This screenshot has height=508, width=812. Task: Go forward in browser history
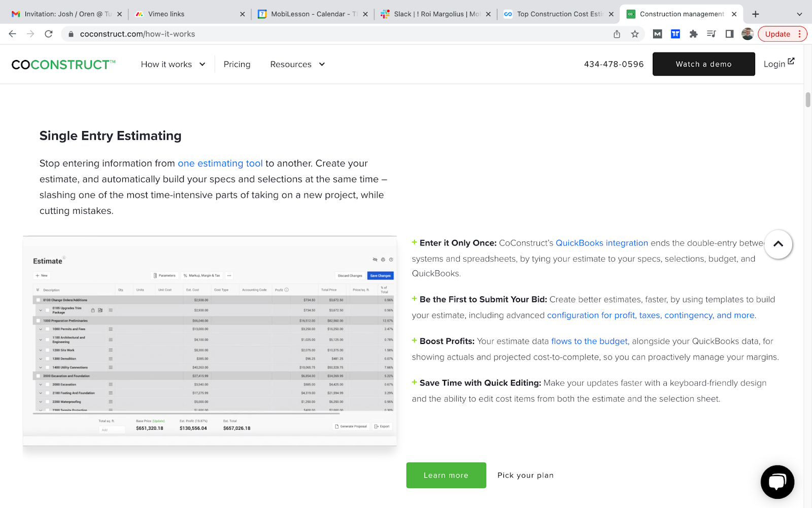pos(30,34)
